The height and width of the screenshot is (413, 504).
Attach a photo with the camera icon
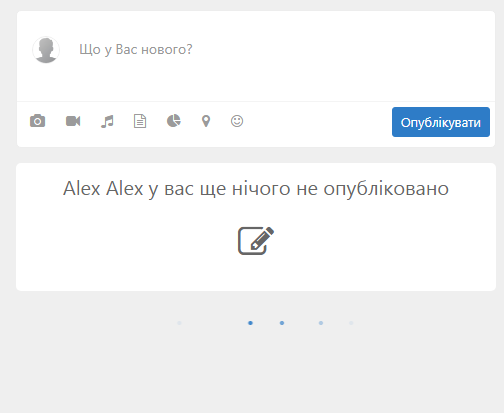pos(37,121)
